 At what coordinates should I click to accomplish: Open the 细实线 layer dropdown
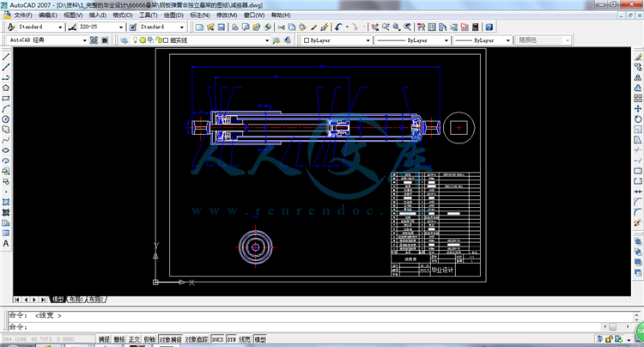267,40
